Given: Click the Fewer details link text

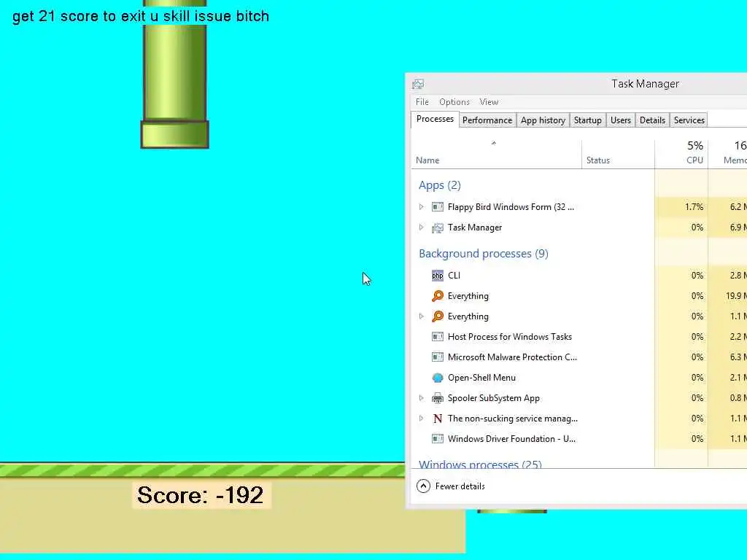Looking at the screenshot, I should tap(460, 486).
